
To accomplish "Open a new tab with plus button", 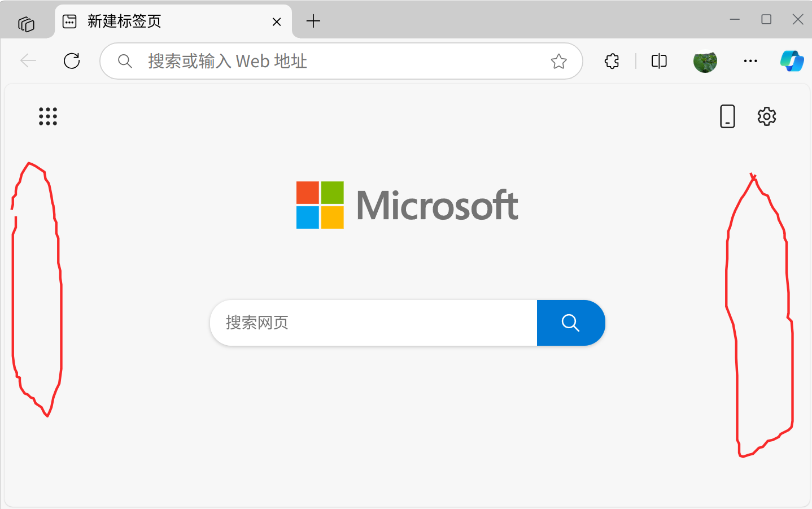I will (313, 21).
